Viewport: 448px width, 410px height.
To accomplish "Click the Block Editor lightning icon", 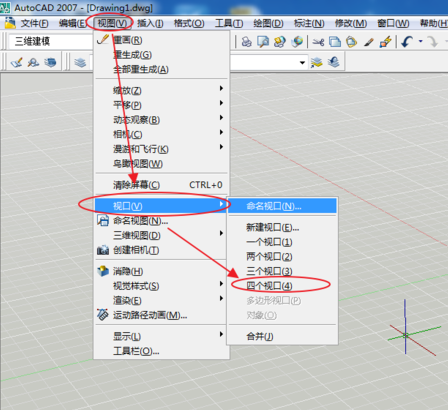I will tap(385, 42).
